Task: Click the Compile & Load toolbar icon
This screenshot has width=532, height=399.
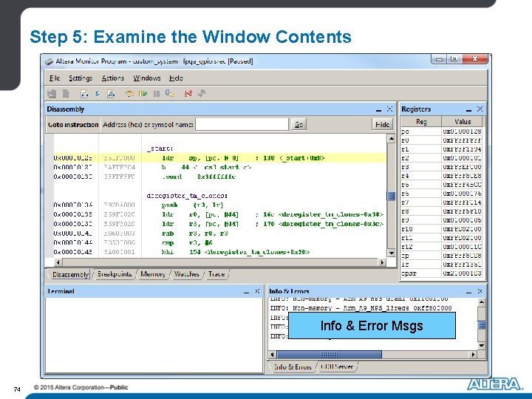Action: coord(111,93)
